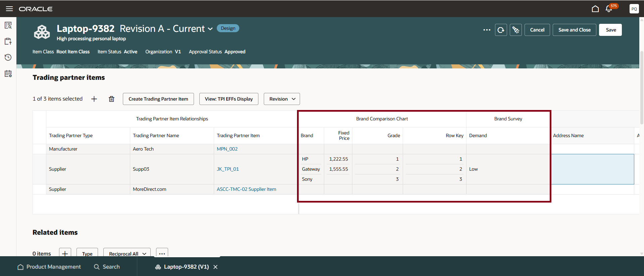644x276 pixels.
Task: Click the Grade column header
Action: click(x=378, y=135)
